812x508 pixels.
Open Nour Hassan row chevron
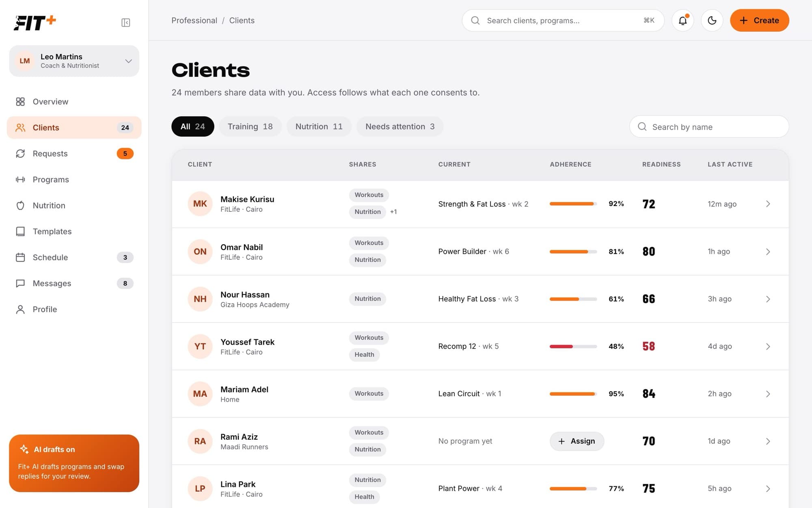(768, 299)
